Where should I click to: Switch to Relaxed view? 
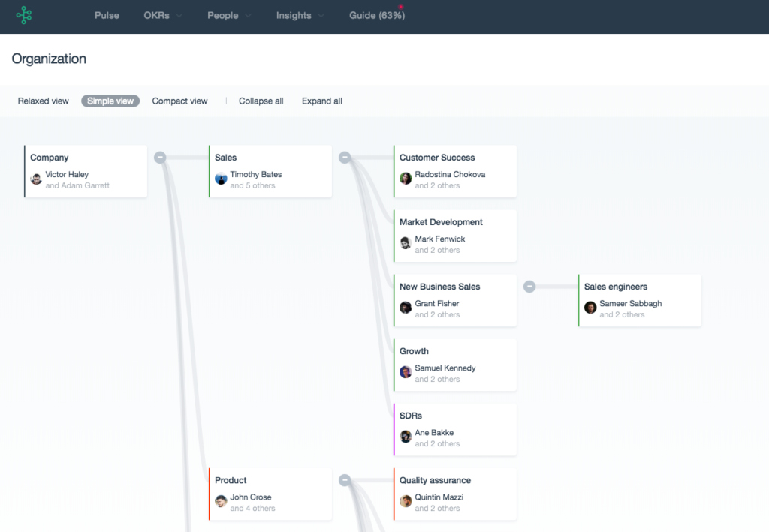(43, 101)
